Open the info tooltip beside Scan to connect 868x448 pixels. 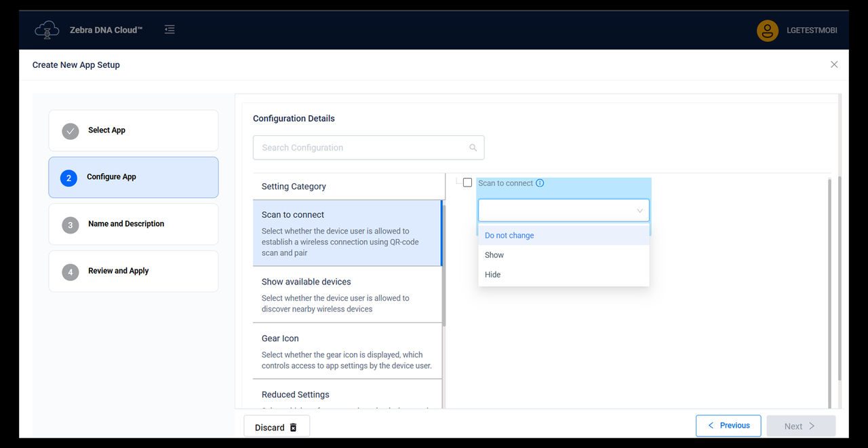[539, 183]
